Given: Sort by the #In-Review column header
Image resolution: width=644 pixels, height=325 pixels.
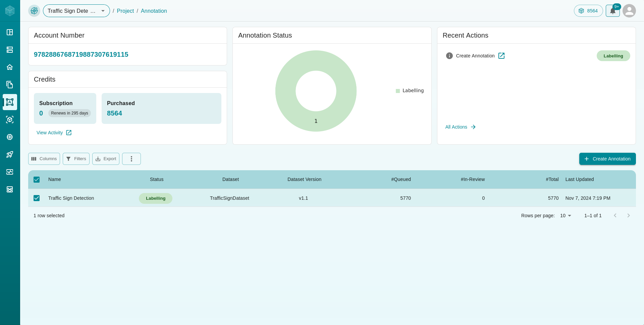Looking at the screenshot, I should (x=473, y=179).
